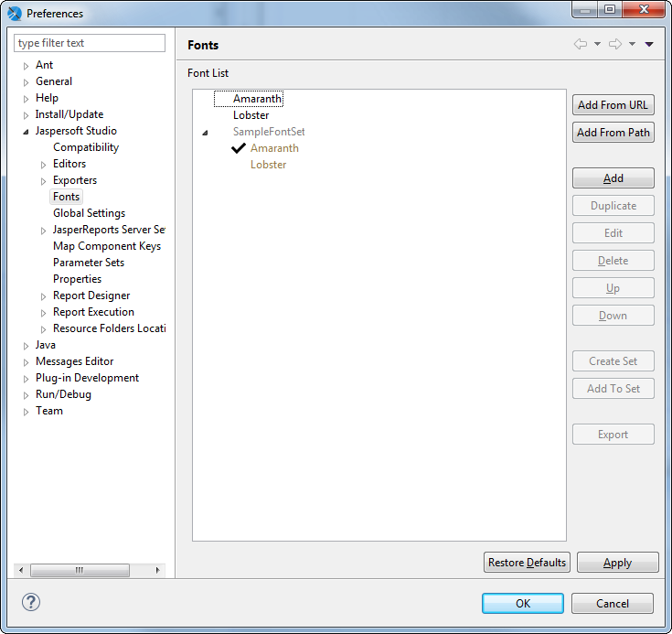Viewport: 672px width, 634px height.
Task: Click checkmark beside Amaranth in SampleFontSet
Action: tap(239, 148)
